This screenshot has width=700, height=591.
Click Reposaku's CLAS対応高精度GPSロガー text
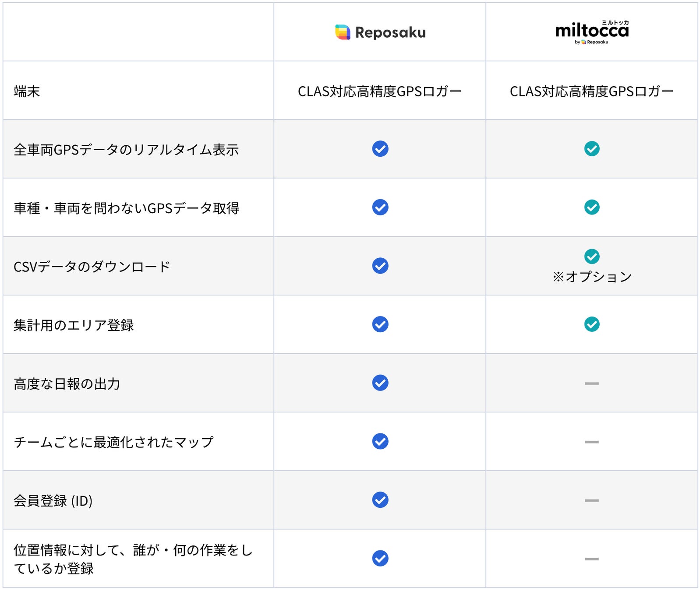[379, 91]
